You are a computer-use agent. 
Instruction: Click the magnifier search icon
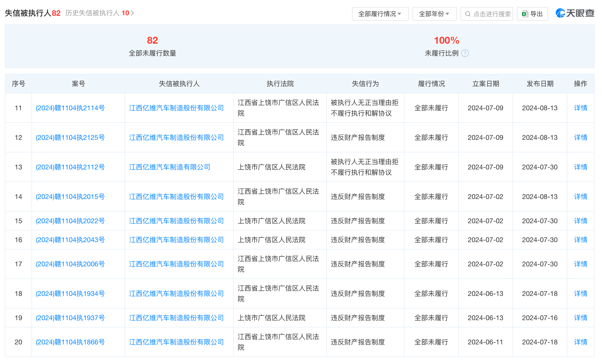468,14
